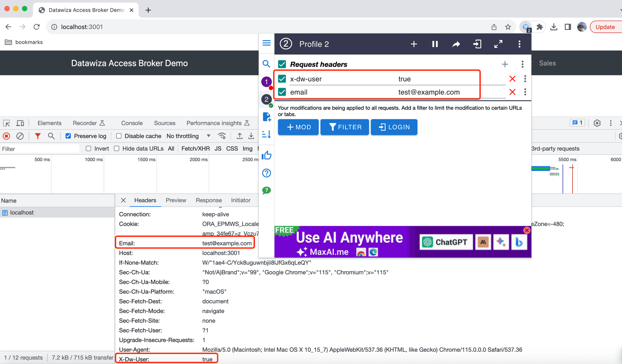622x364 pixels.
Task: Click the FILTER button
Action: click(x=344, y=127)
